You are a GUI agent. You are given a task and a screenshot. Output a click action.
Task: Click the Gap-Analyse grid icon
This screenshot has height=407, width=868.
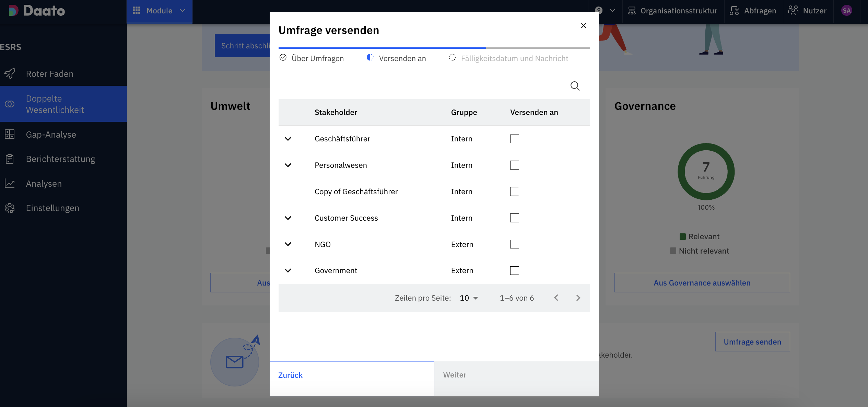point(10,135)
